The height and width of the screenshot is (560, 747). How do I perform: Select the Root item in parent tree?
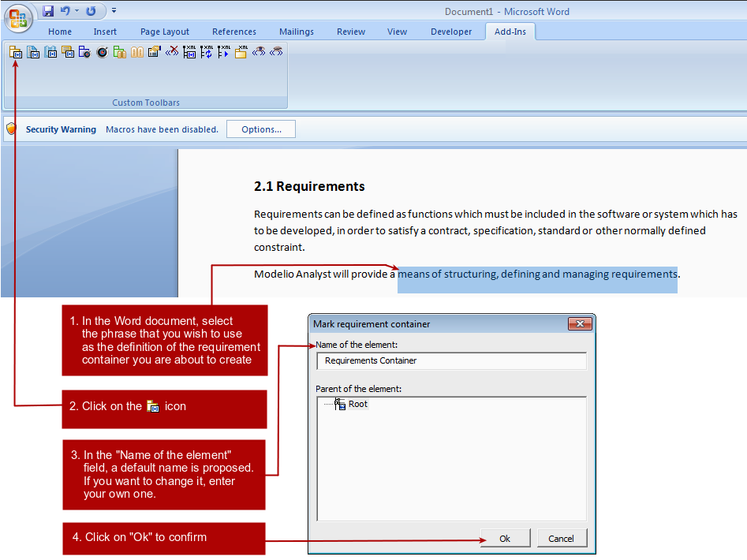358,405
